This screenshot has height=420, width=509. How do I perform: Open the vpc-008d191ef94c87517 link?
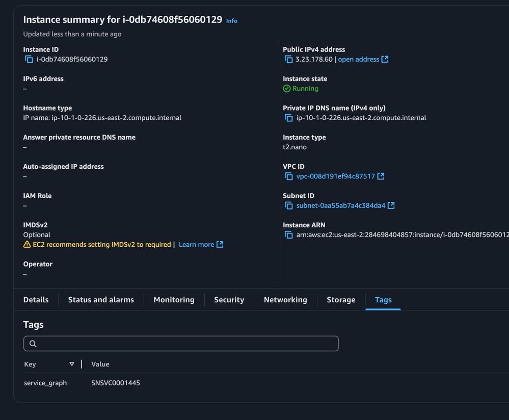336,176
